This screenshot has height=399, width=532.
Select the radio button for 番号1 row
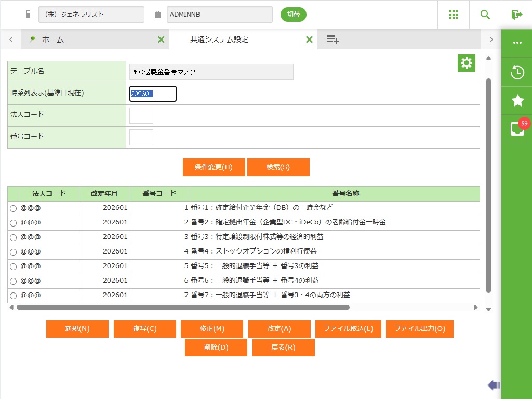pos(13,208)
